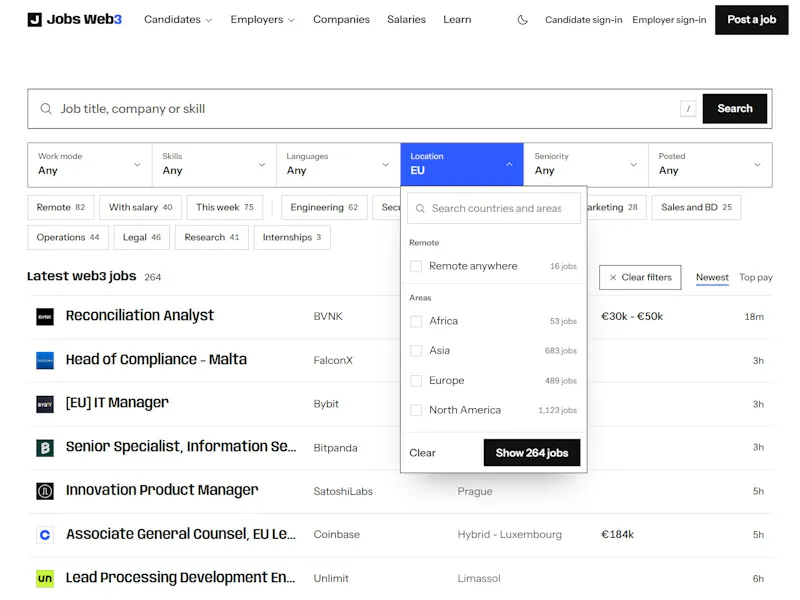
Task: Select the This week 75 chip
Action: (224, 208)
